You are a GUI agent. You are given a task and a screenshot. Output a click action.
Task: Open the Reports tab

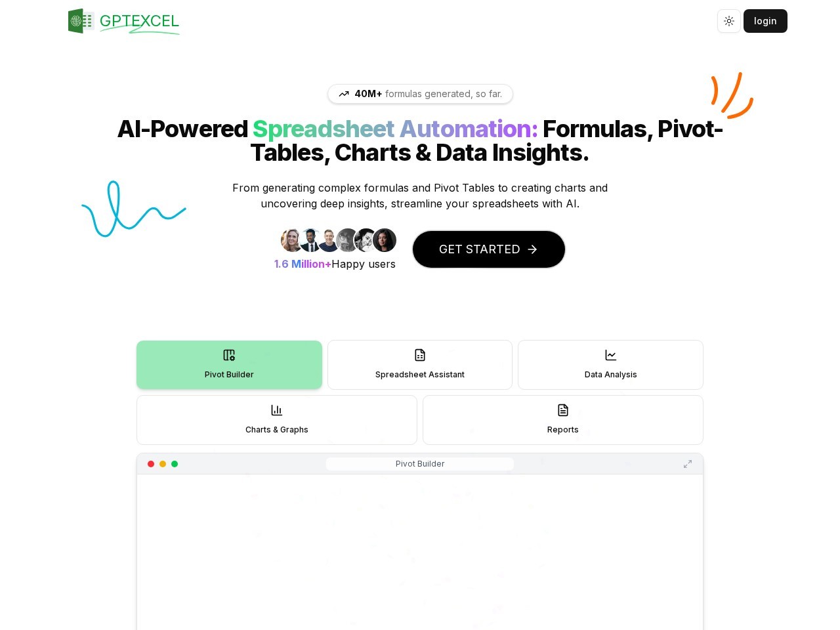pos(562,420)
